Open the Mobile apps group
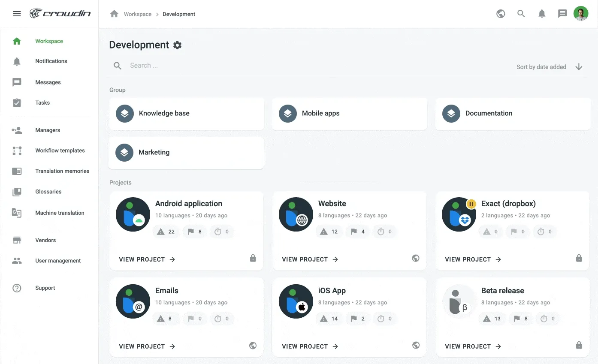Viewport: 598px width, 364px height. (349, 114)
